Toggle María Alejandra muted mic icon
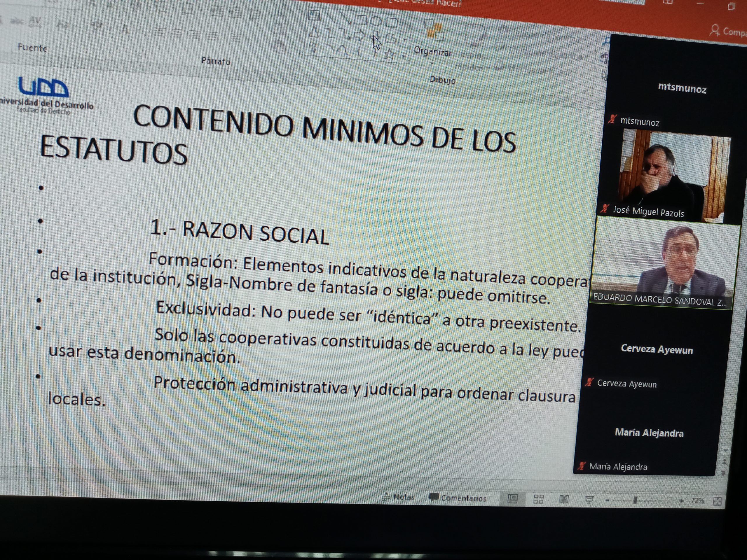747x560 pixels. coord(581,466)
